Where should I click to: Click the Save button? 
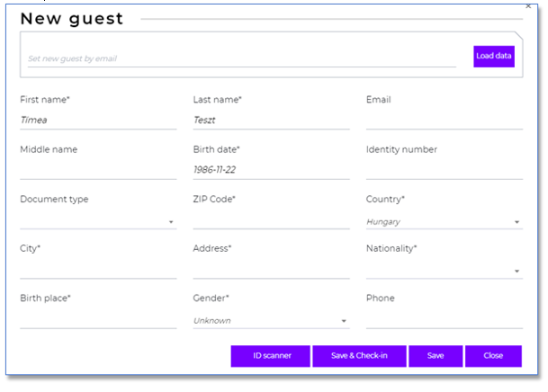[436, 356]
